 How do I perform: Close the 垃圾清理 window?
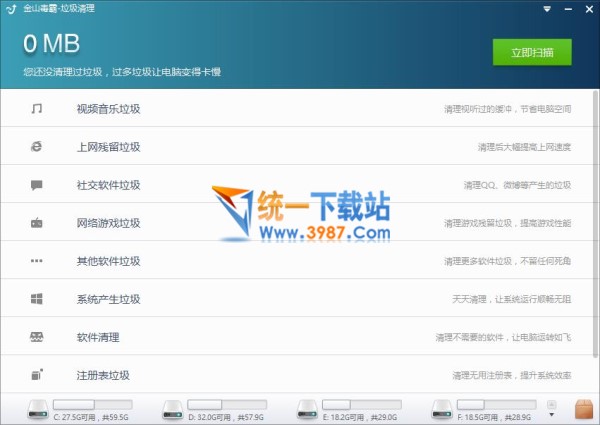pos(589,9)
